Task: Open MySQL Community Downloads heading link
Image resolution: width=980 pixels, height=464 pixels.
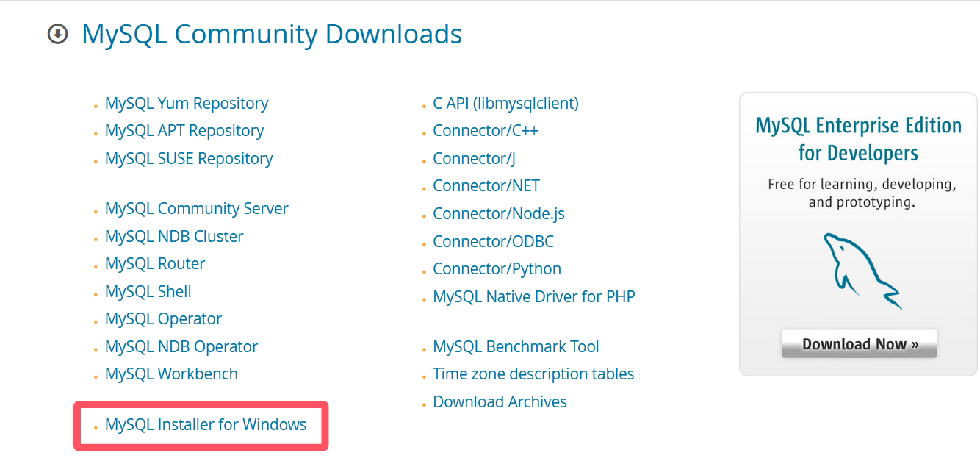Action: pos(272,34)
